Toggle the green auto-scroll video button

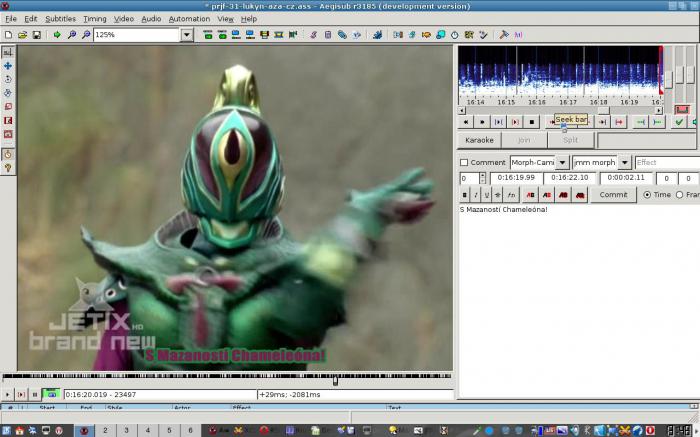coord(51,394)
